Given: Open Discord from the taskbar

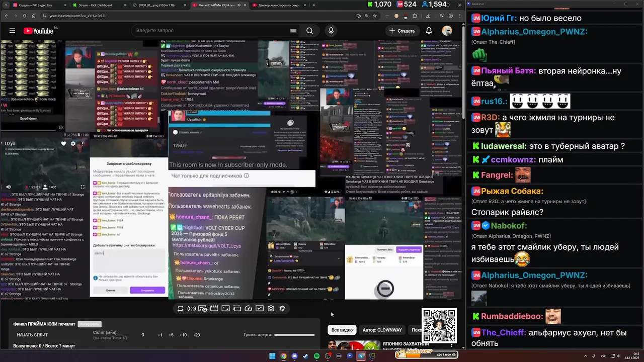Looking at the screenshot, I should coord(294,356).
